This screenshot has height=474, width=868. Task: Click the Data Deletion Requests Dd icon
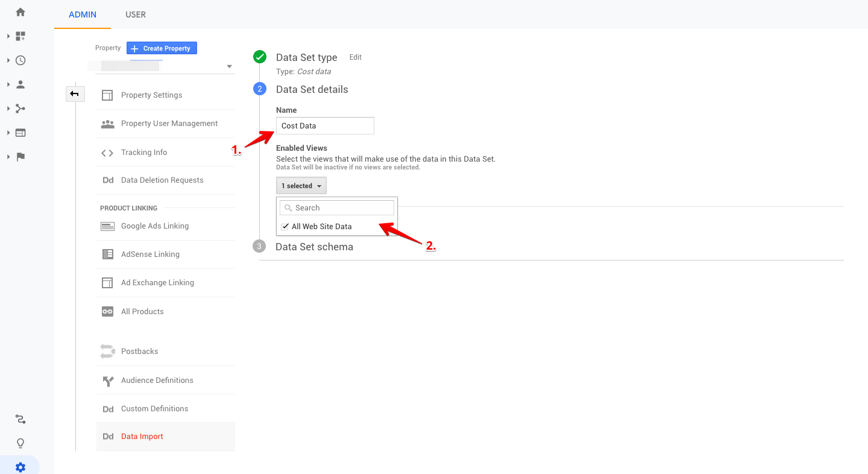coord(108,180)
